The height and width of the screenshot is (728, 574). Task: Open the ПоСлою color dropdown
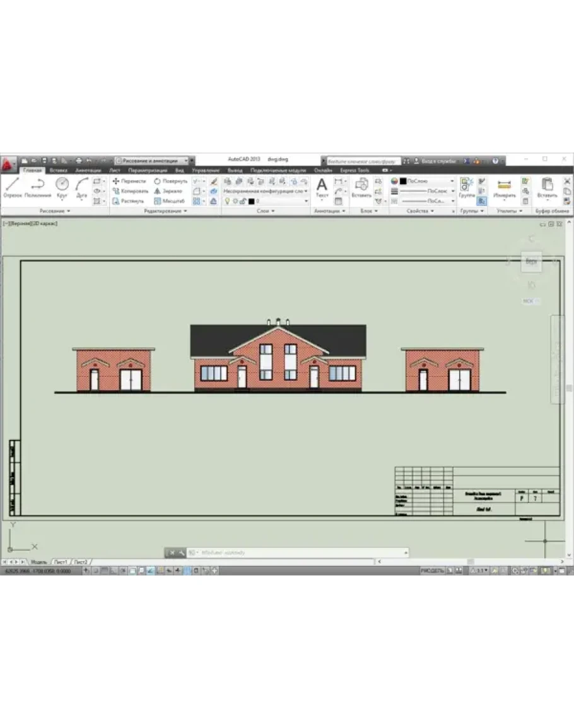tap(428, 181)
